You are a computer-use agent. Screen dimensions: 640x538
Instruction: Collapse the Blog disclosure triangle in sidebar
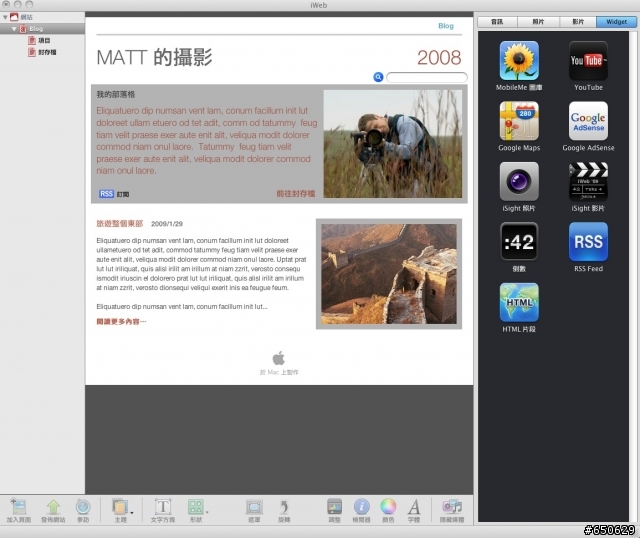click(14, 29)
